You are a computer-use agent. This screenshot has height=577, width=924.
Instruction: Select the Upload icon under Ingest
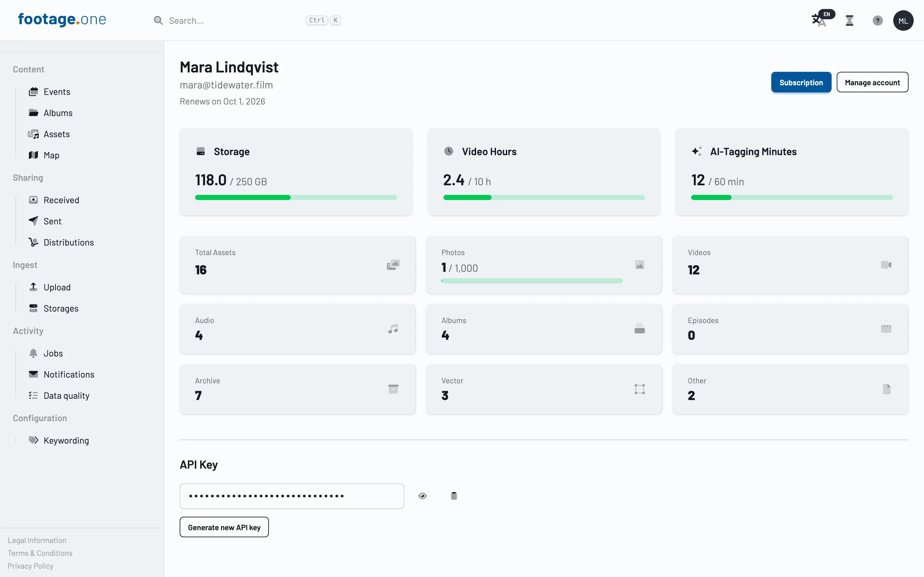[34, 287]
